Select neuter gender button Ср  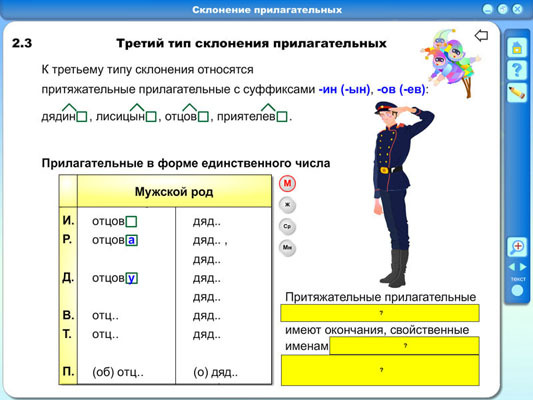pyautogui.click(x=287, y=226)
